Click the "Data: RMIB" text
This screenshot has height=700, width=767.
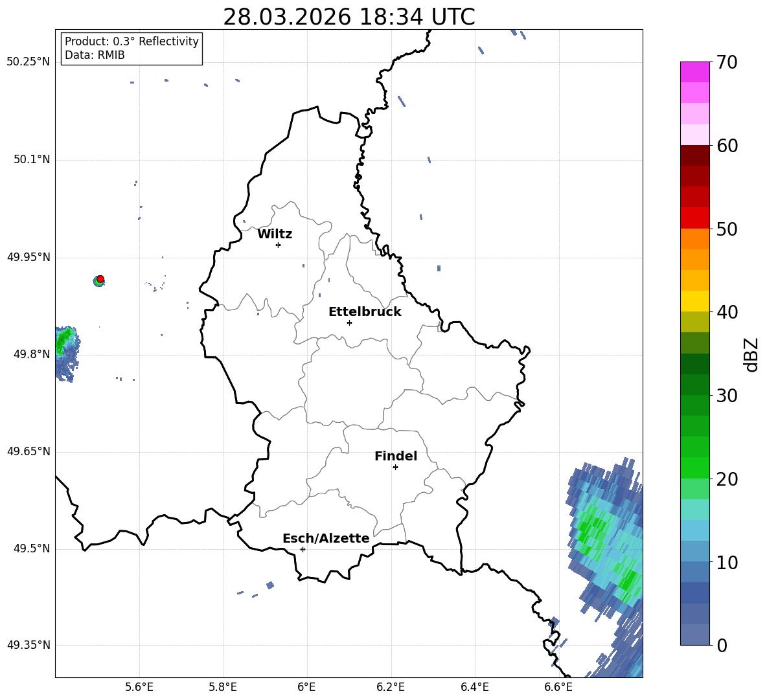95,55
